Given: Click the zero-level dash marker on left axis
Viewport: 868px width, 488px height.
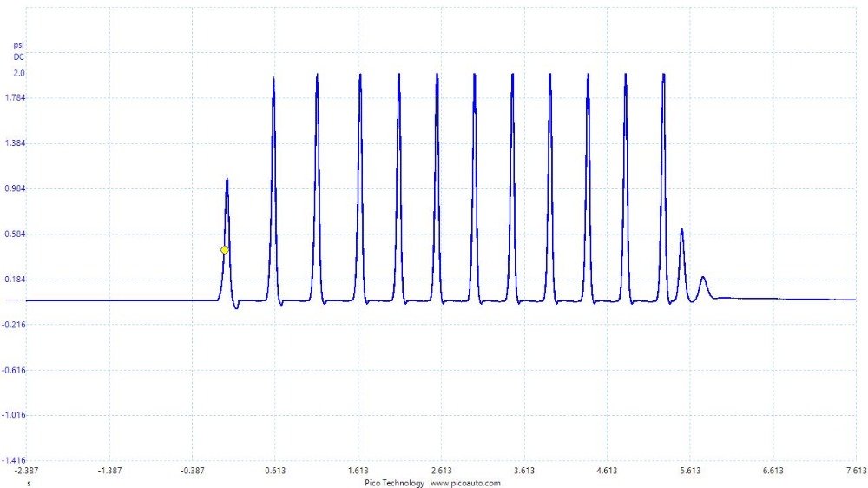Looking at the screenshot, I should click(x=13, y=300).
